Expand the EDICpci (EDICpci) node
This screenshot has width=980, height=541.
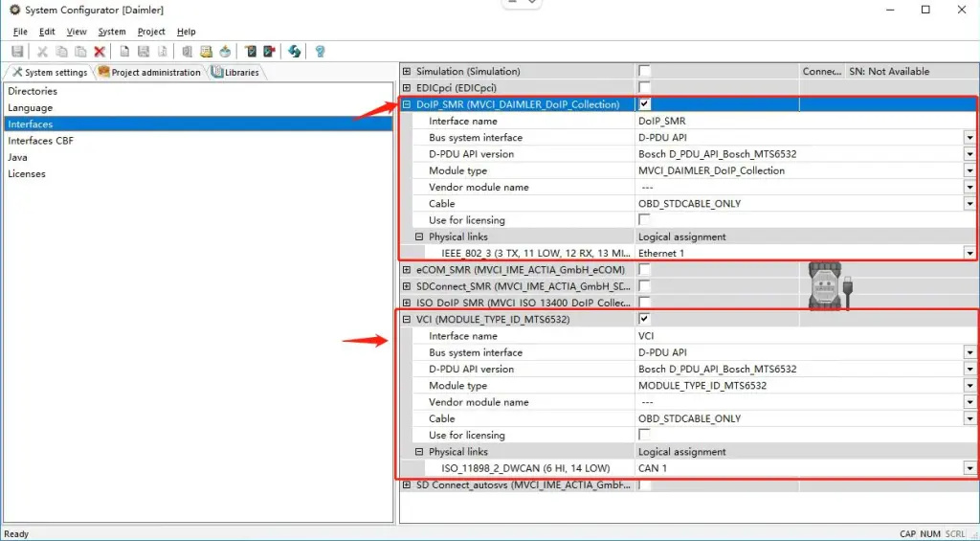[407, 87]
